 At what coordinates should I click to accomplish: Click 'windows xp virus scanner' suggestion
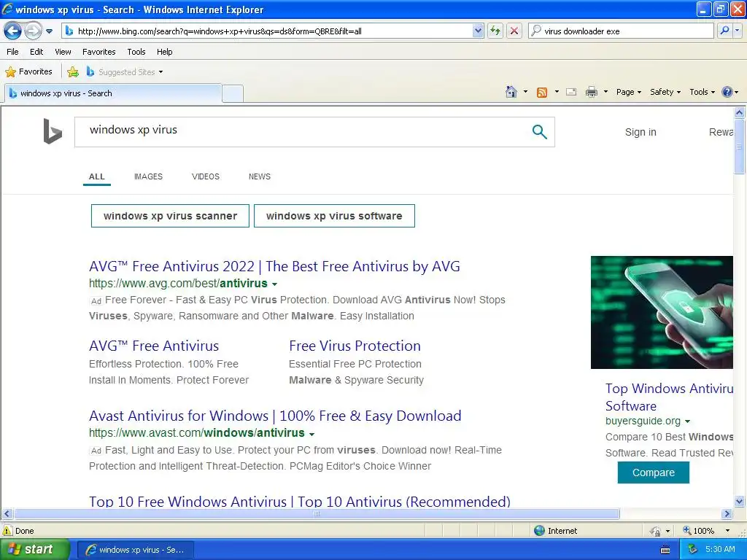pyautogui.click(x=170, y=216)
